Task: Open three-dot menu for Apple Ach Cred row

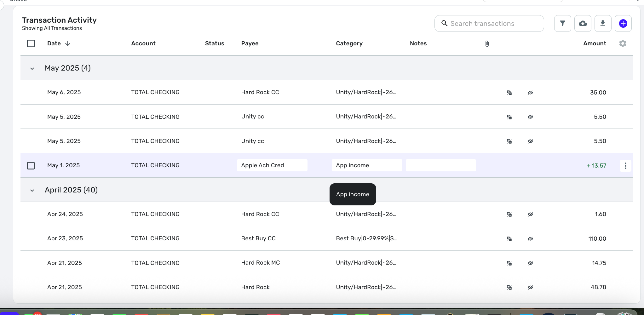Action: pyautogui.click(x=625, y=165)
